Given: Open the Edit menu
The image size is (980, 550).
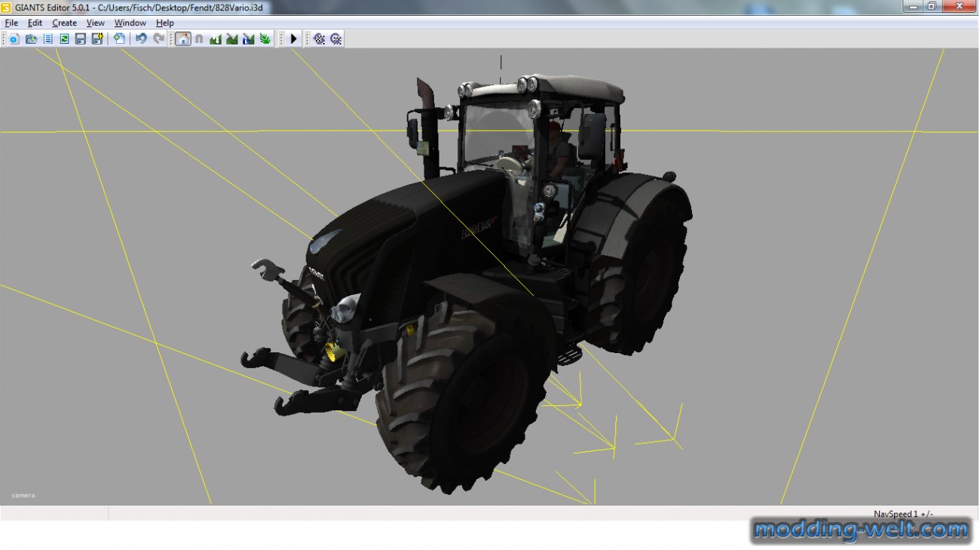Looking at the screenshot, I should click(x=35, y=23).
